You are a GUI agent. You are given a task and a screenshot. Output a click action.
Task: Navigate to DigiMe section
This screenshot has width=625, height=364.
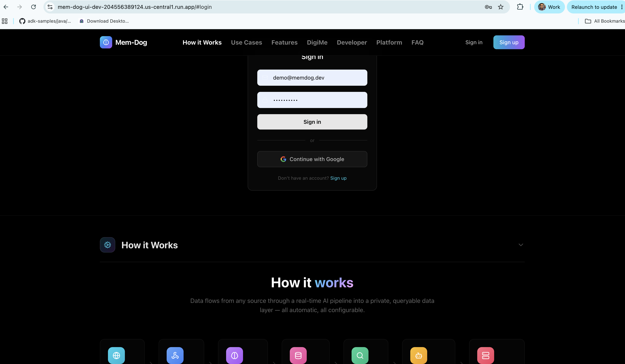[317, 42]
